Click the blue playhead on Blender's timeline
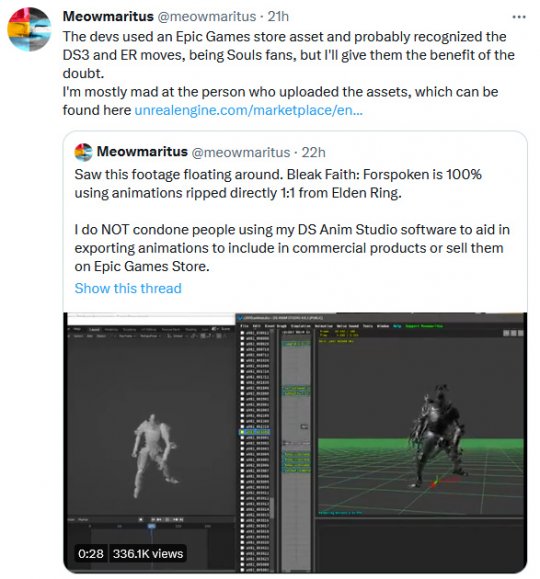 coord(151,526)
